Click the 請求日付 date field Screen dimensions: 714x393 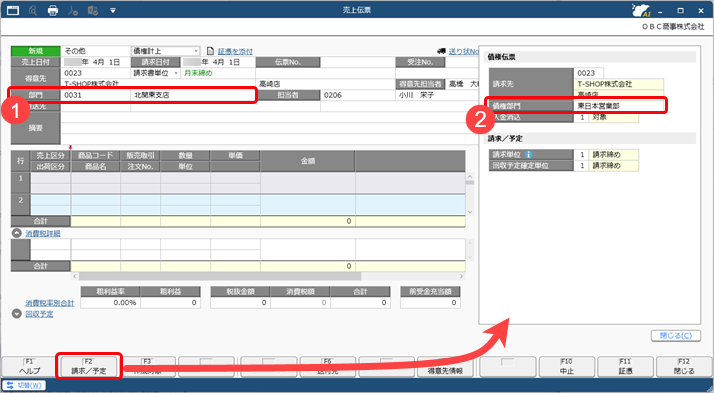(x=218, y=62)
